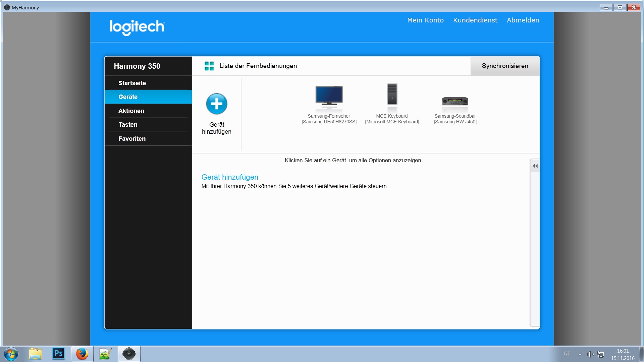
Task: Collapse the side panel with double-arrow button
Action: pos(535,166)
